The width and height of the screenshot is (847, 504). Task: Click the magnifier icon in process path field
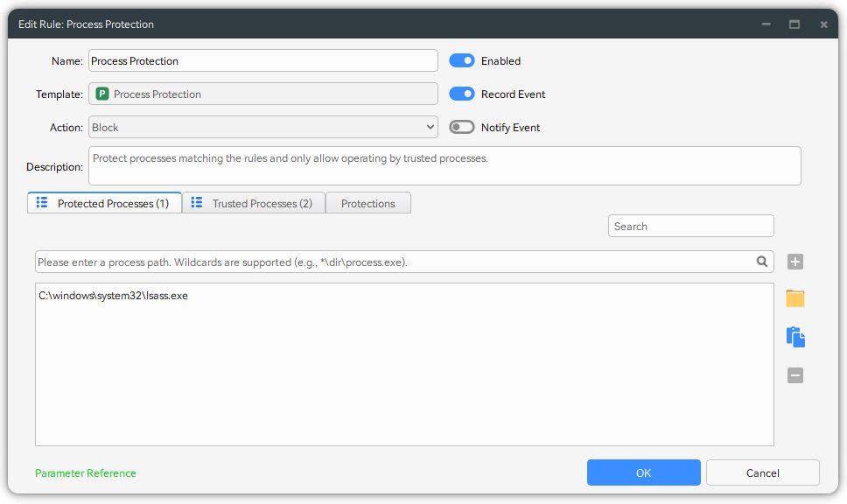762,262
